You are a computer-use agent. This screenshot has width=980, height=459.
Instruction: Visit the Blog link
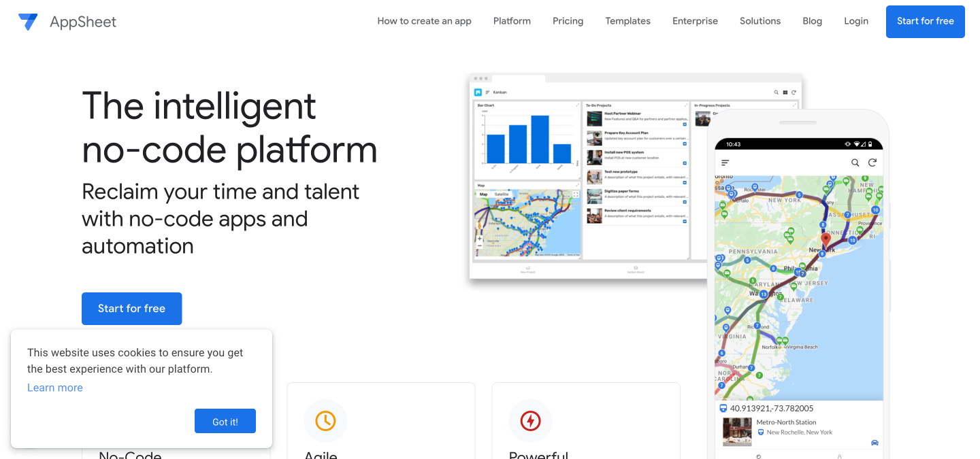pyautogui.click(x=812, y=21)
